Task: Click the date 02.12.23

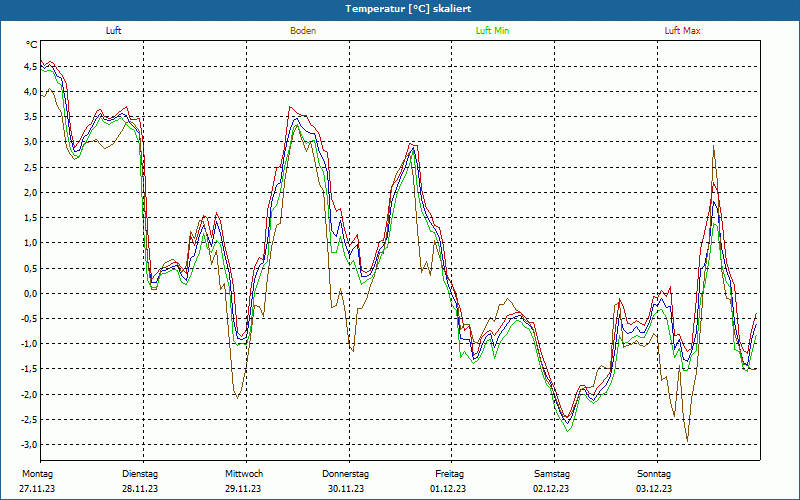Action: click(x=551, y=489)
